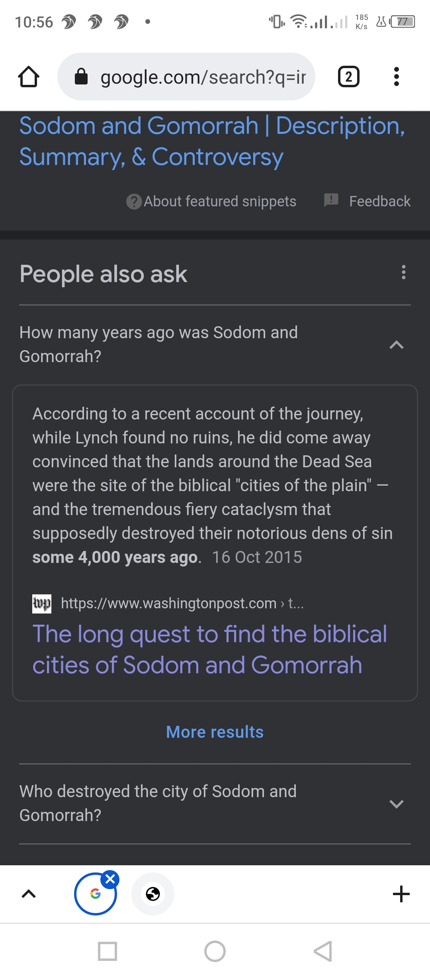Tap the More results link
430x980 pixels.
click(x=215, y=732)
